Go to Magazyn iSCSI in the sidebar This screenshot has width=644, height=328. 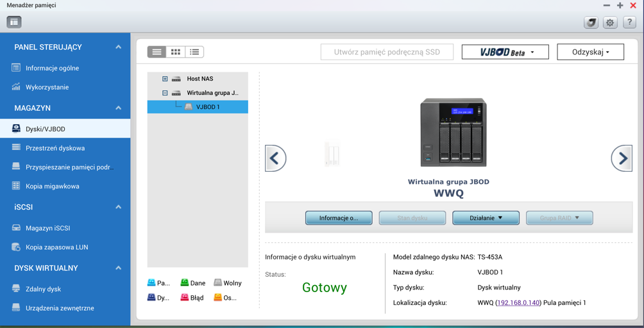click(x=48, y=228)
